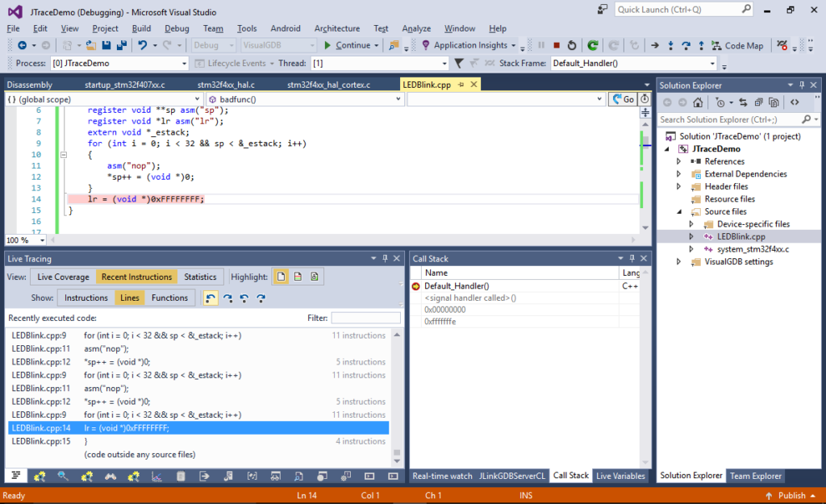826x504 pixels.
Task: Select the document Highlight icon next to Highlight label
Action: [x=280, y=277]
